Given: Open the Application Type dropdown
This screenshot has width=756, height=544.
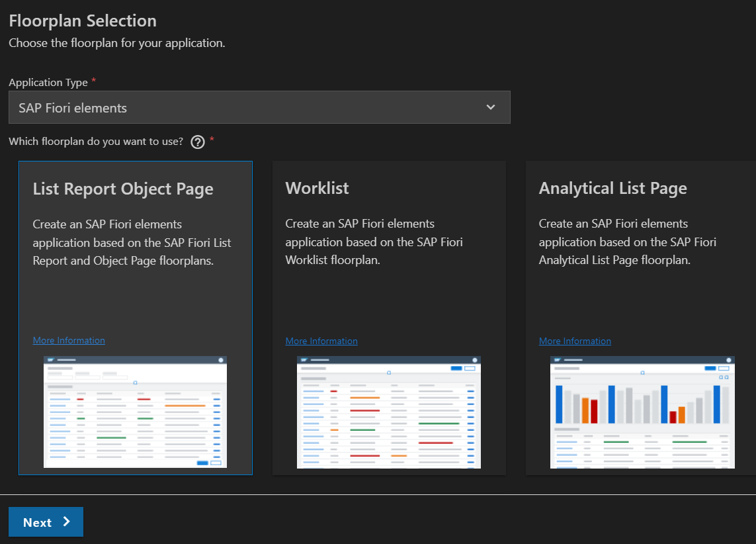Looking at the screenshot, I should click(259, 107).
